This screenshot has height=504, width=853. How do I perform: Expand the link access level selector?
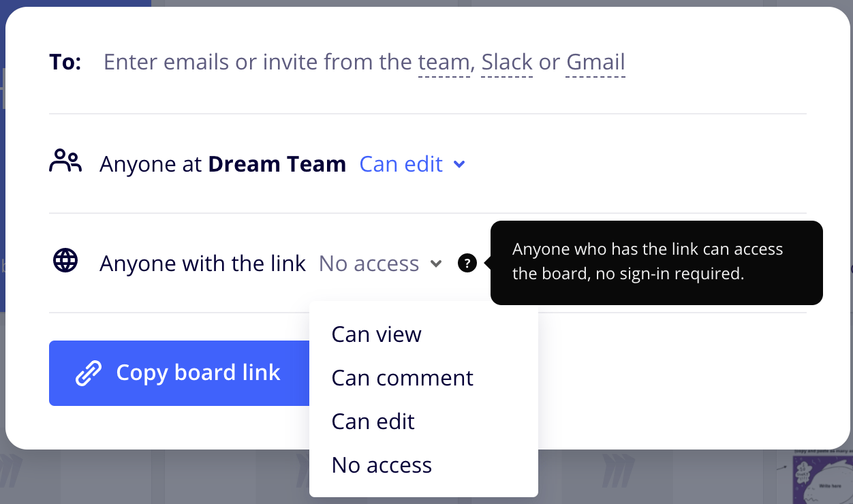tap(379, 263)
